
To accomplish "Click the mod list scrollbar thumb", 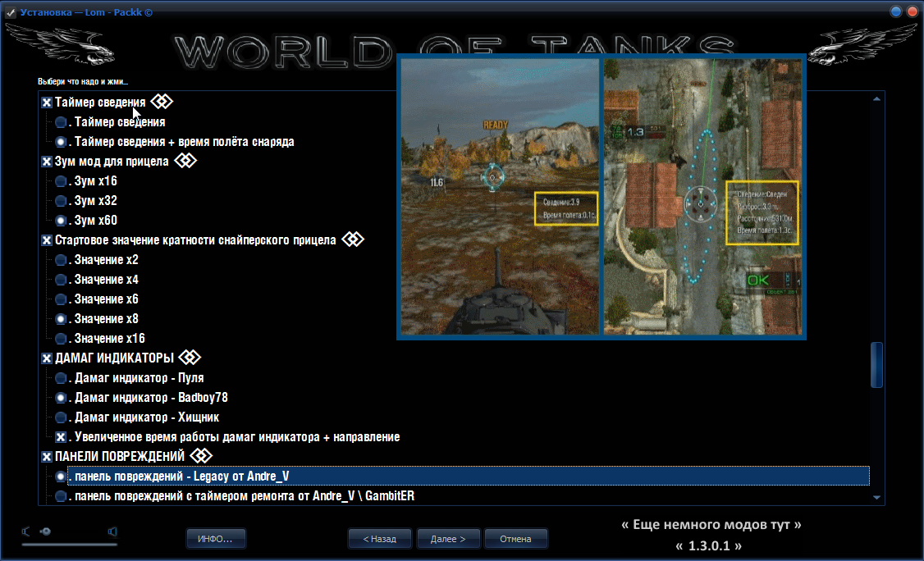I will (x=877, y=365).
